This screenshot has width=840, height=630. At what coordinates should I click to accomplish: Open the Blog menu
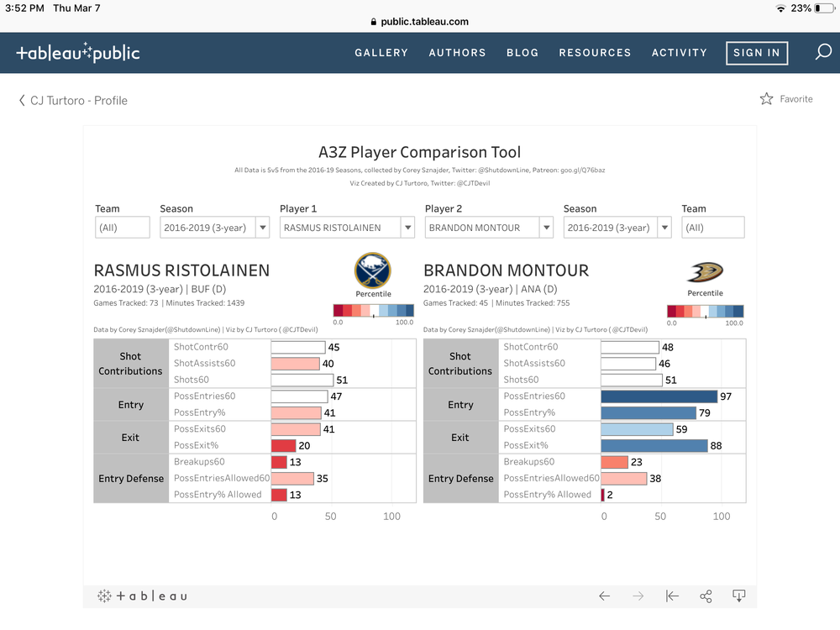point(522,52)
